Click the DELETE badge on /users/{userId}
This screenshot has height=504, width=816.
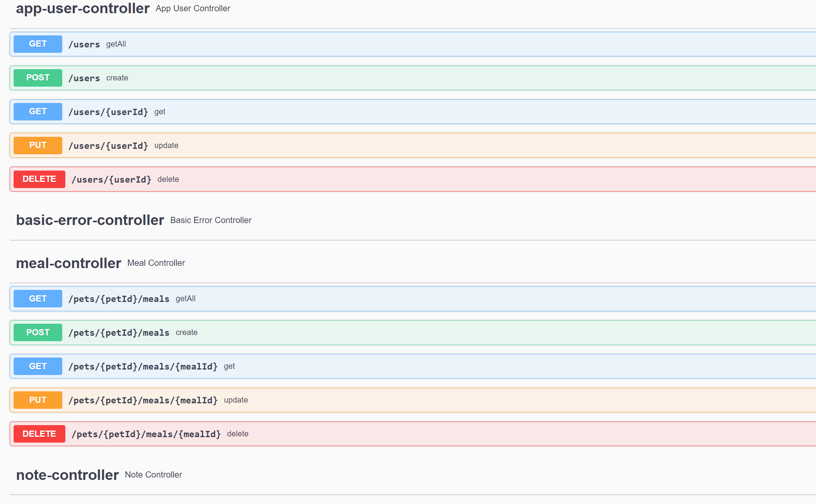[39, 179]
